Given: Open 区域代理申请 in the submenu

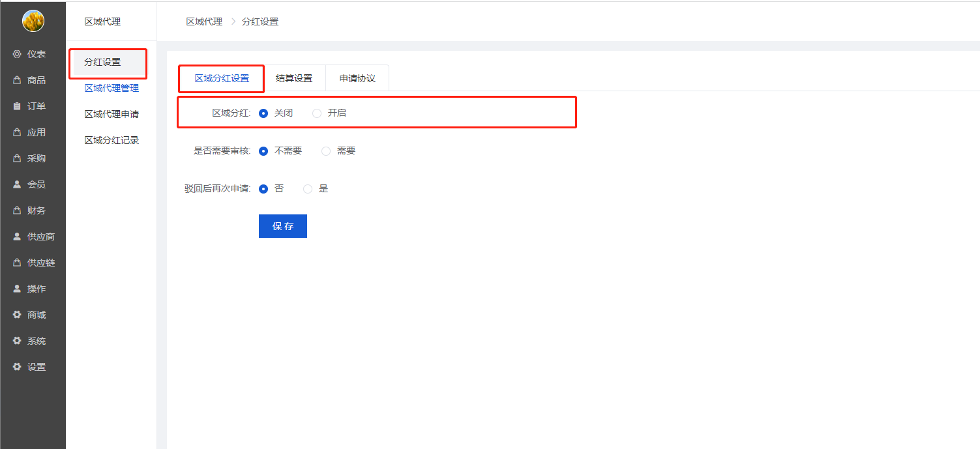Looking at the screenshot, I should (x=111, y=114).
